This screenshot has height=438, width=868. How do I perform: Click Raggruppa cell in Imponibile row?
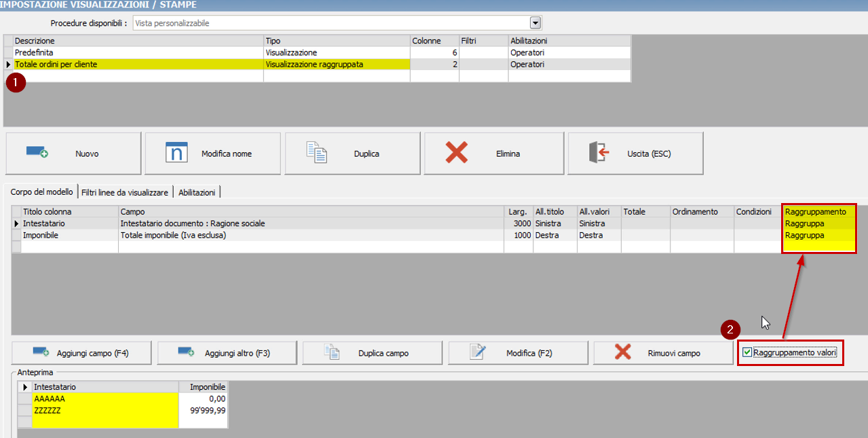818,236
